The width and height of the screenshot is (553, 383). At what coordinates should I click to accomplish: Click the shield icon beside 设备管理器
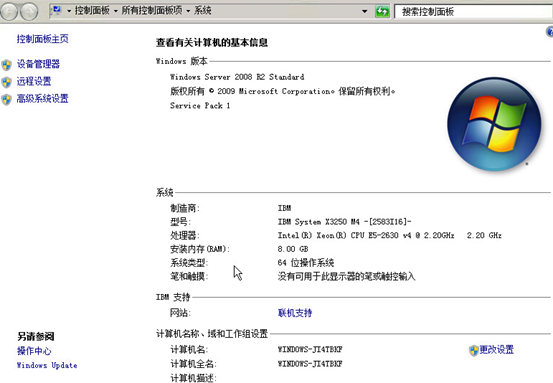pyautogui.click(x=6, y=65)
